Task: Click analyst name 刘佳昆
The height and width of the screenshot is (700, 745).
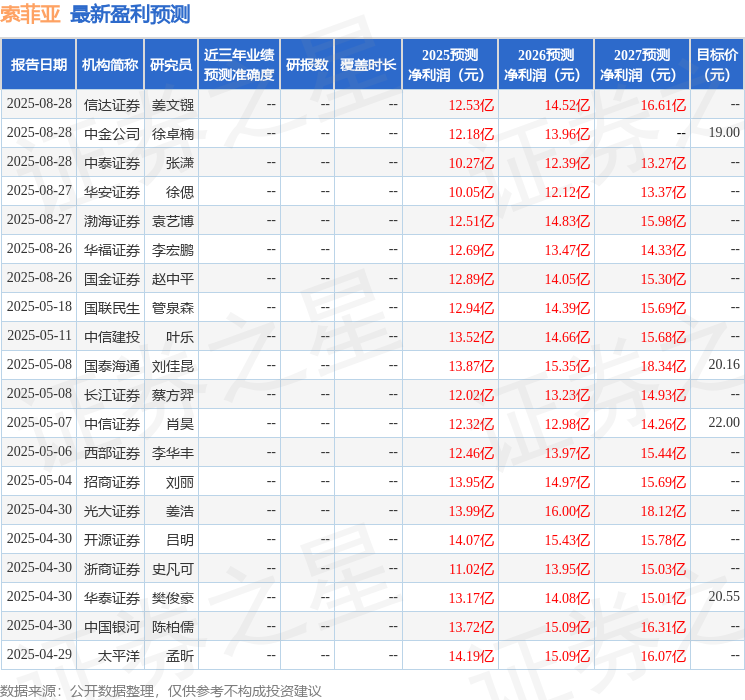Action: point(173,366)
